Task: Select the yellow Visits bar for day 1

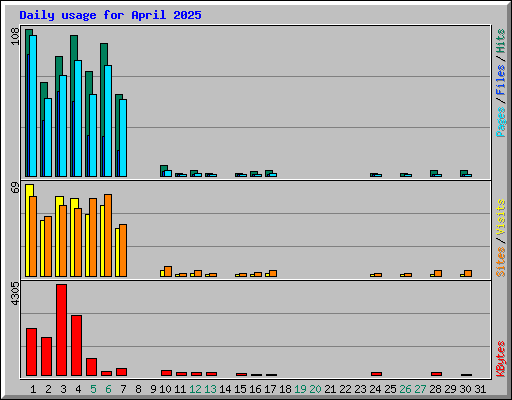Action: (28, 230)
